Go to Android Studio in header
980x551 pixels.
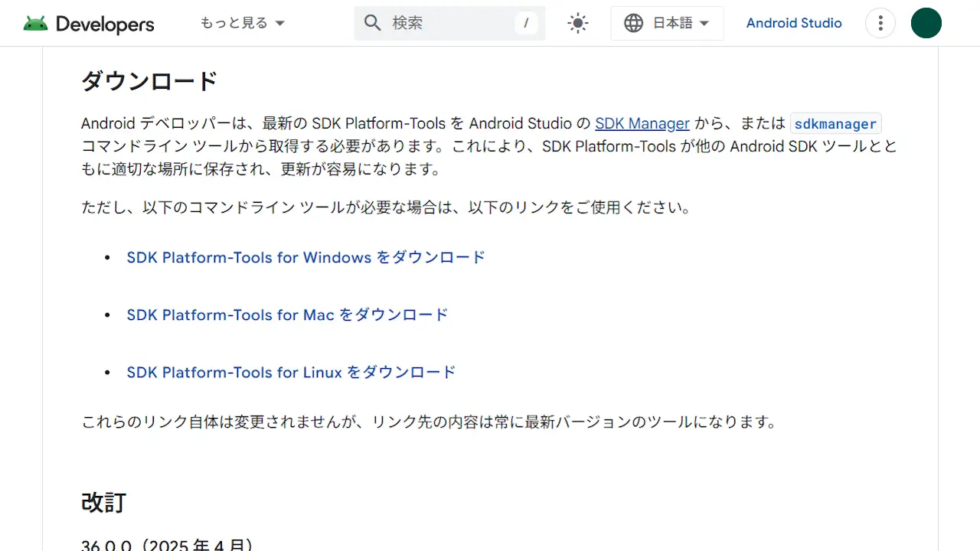click(794, 23)
